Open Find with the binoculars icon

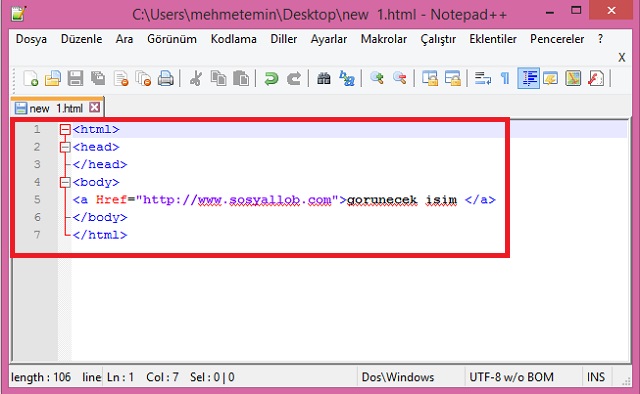point(324,78)
